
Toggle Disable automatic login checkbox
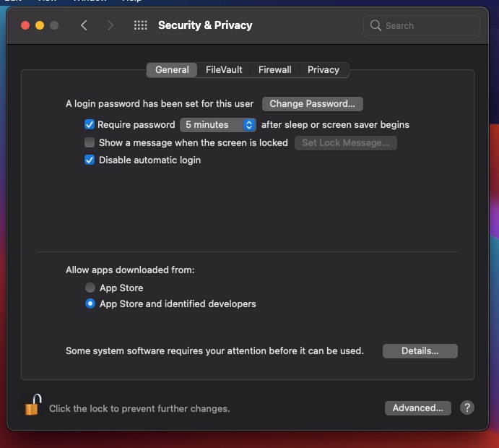click(x=90, y=160)
